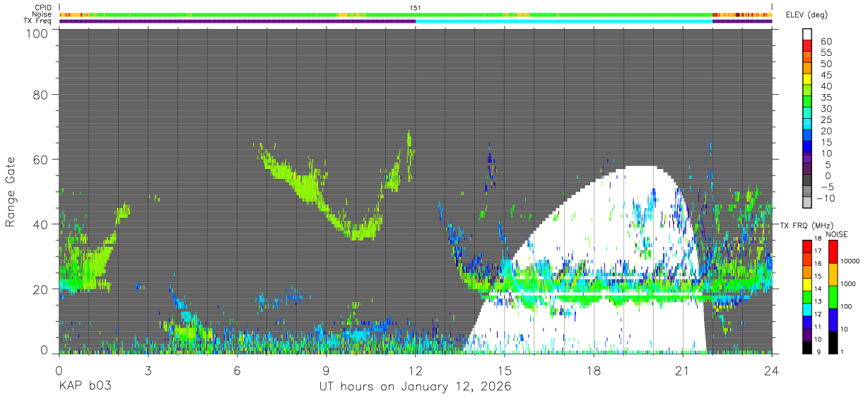Click the KAP b03 radar beam label
Image resolution: width=868 pixels, height=401 pixels.
click(x=85, y=386)
